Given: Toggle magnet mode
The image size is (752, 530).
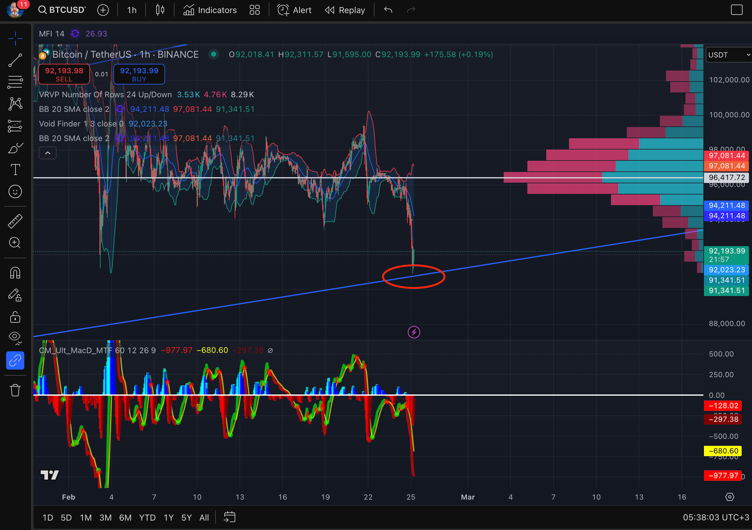Looking at the screenshot, I should pos(15,273).
